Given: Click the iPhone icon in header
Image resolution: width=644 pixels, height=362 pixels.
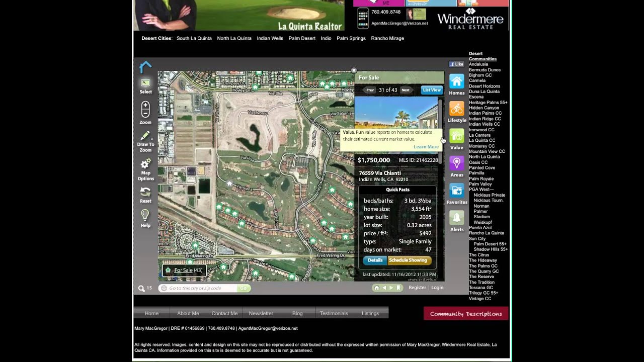Looking at the screenshot, I should [362, 19].
